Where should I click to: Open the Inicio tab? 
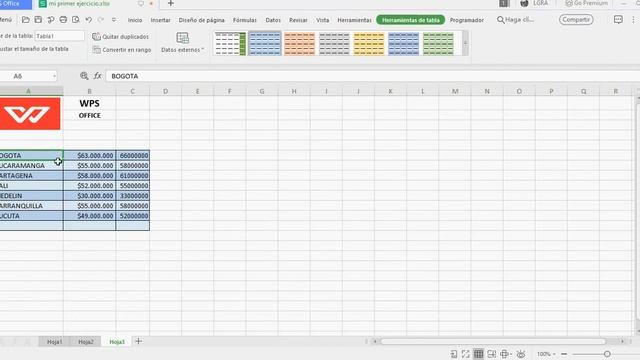(x=135, y=20)
